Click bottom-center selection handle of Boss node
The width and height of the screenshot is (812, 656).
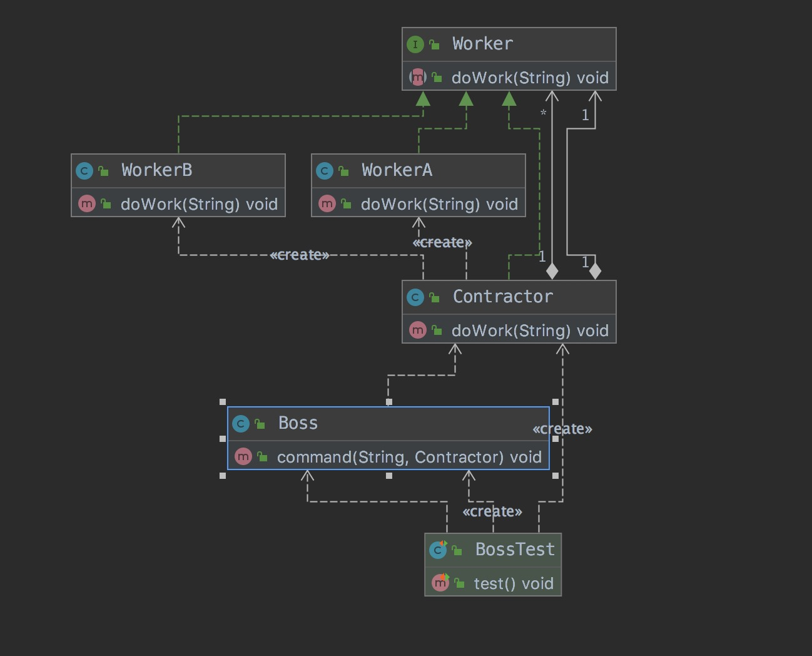click(389, 476)
